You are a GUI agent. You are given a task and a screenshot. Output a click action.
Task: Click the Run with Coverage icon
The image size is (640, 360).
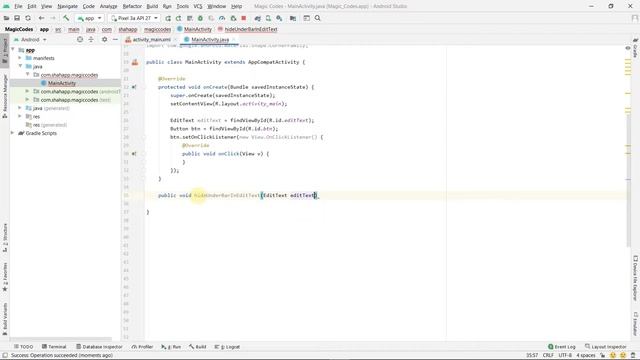pyautogui.click(x=211, y=18)
